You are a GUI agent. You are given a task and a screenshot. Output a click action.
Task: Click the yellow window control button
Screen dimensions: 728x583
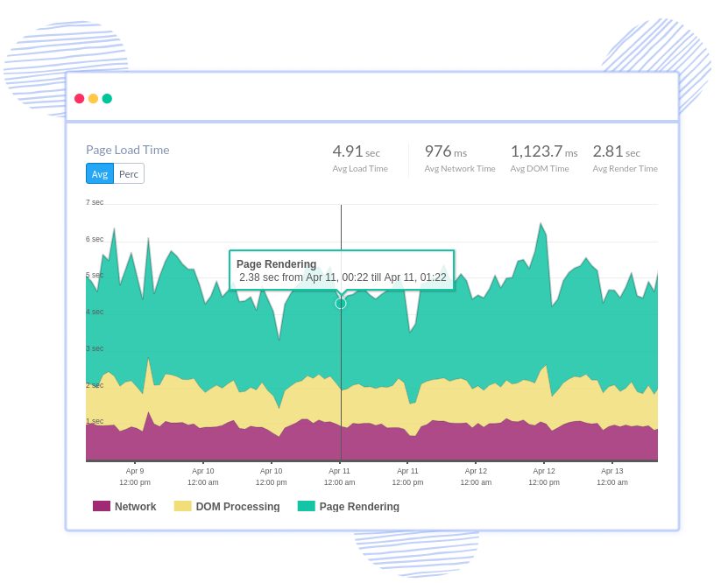tap(93, 99)
